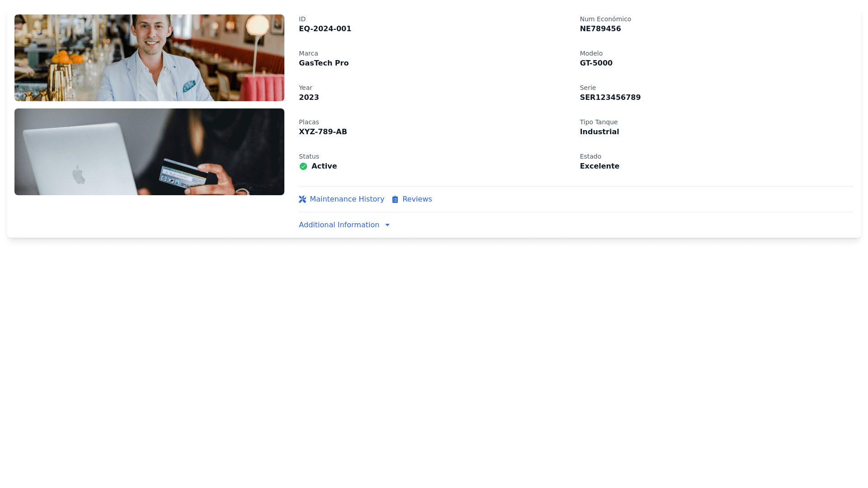The width and height of the screenshot is (868, 488).
Task: Click the ID value EQ-2024-001
Action: click(325, 29)
